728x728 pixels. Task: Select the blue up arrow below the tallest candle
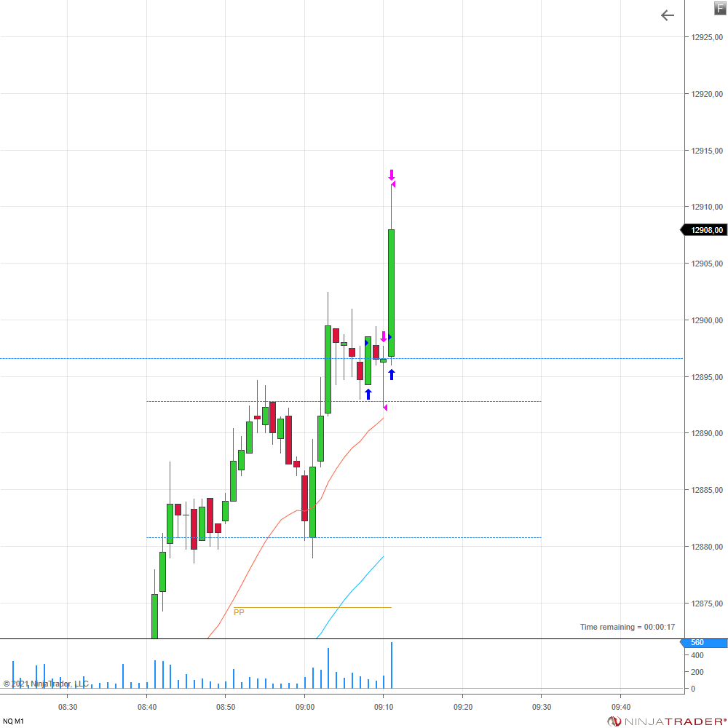[391, 374]
